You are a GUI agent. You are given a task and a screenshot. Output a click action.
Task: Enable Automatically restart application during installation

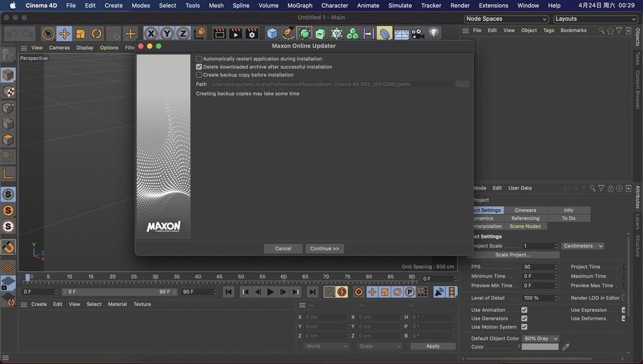199,59
